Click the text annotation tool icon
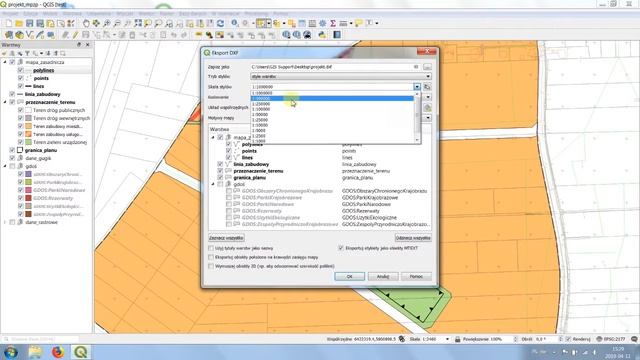The height and width of the screenshot is (360, 640). click(x=369, y=24)
